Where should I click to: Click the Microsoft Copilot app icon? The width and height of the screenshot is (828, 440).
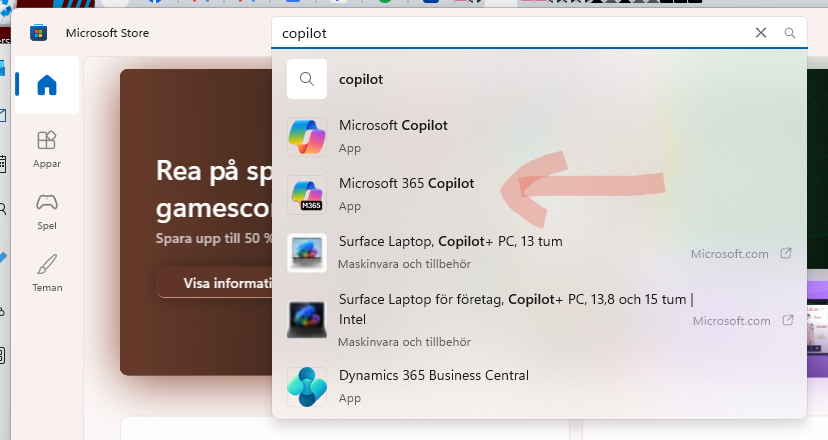[x=307, y=136]
